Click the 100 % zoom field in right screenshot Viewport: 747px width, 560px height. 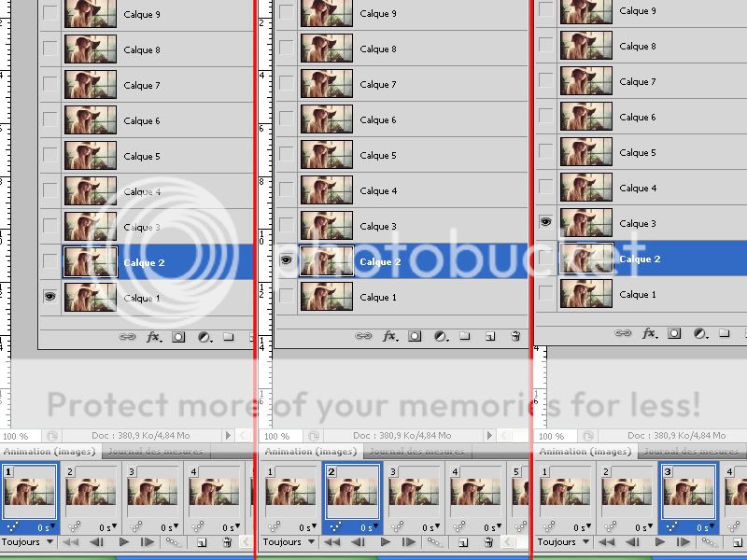pyautogui.click(x=556, y=436)
